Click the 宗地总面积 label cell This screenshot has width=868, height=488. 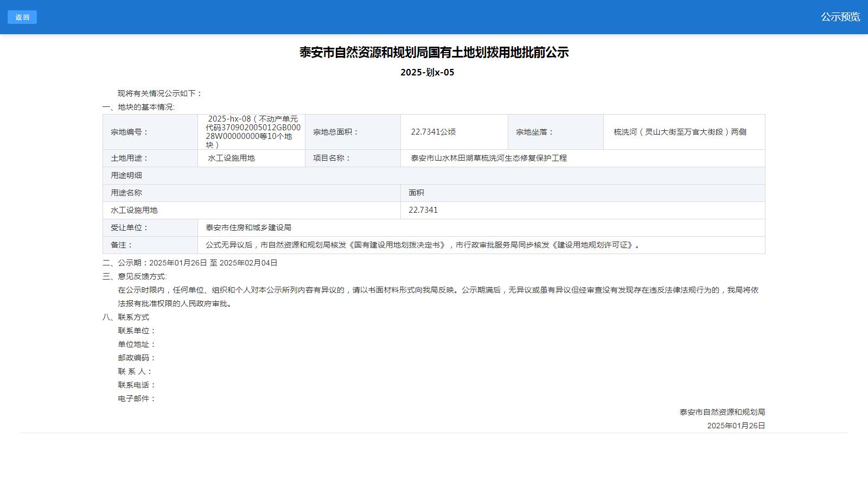[x=353, y=132]
